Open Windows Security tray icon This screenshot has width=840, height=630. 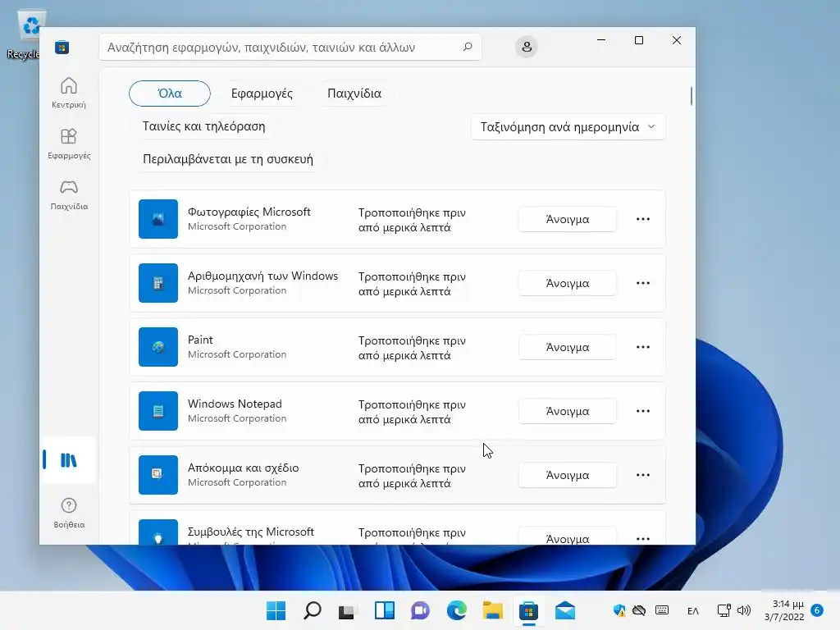pyautogui.click(x=619, y=610)
